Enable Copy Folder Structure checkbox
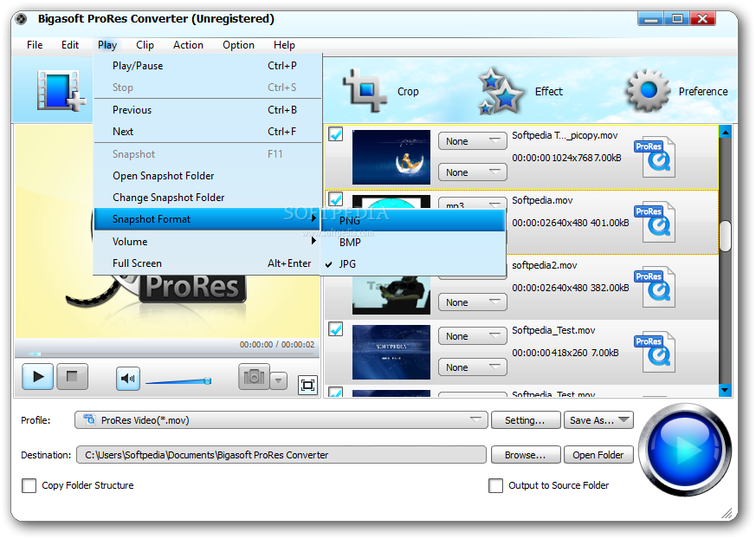Image resolution: width=756 pixels, height=539 pixels. pos(29,485)
